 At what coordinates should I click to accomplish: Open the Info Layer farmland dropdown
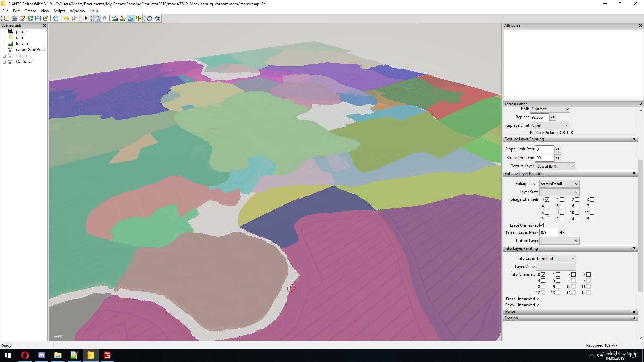click(555, 259)
